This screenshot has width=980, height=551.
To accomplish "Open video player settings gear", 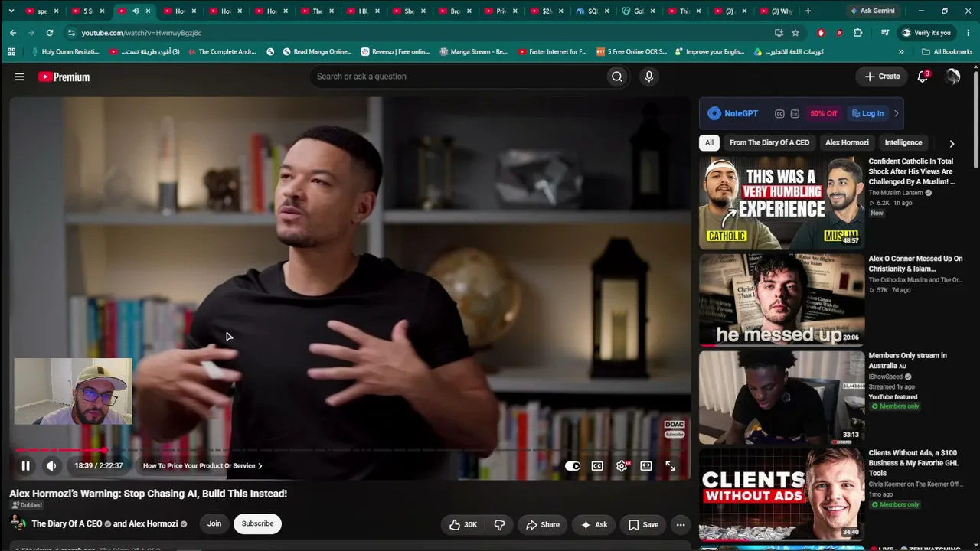I will pyautogui.click(x=622, y=465).
